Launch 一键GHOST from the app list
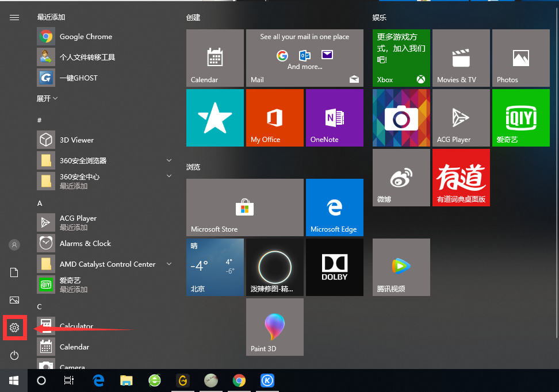Viewport: 559px width, 392px height. [x=104, y=78]
